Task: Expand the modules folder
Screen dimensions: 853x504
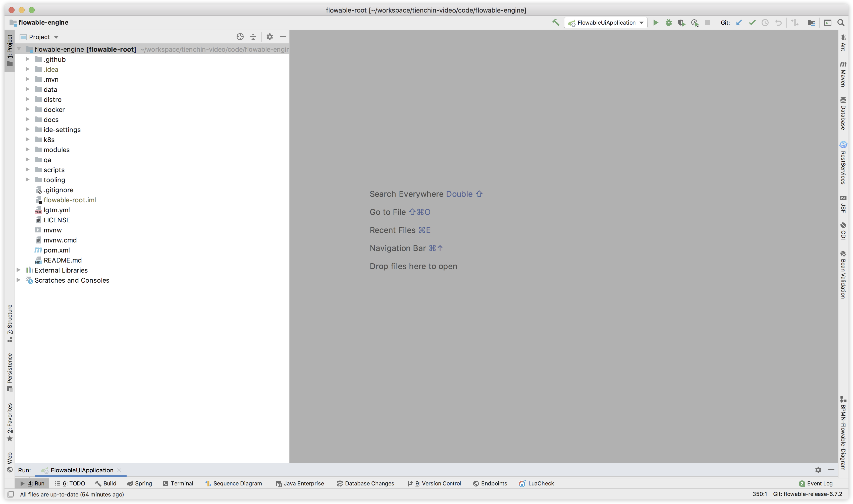Action: pos(28,150)
